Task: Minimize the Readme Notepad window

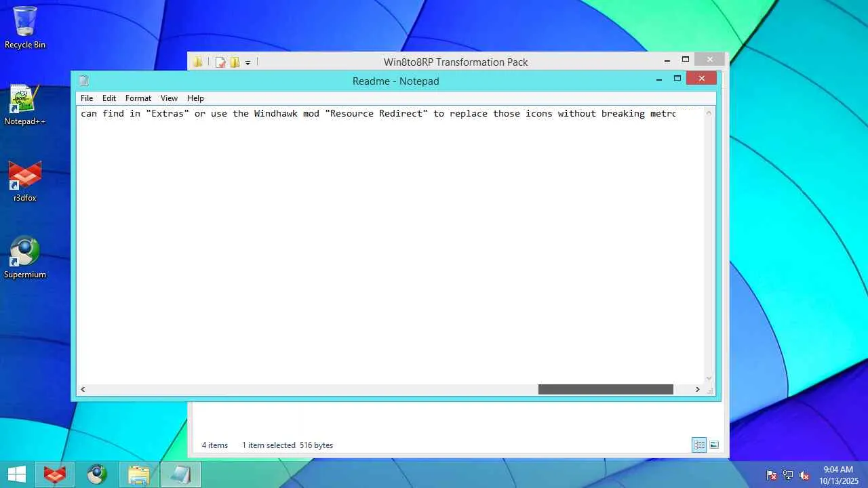Action: pyautogui.click(x=659, y=79)
